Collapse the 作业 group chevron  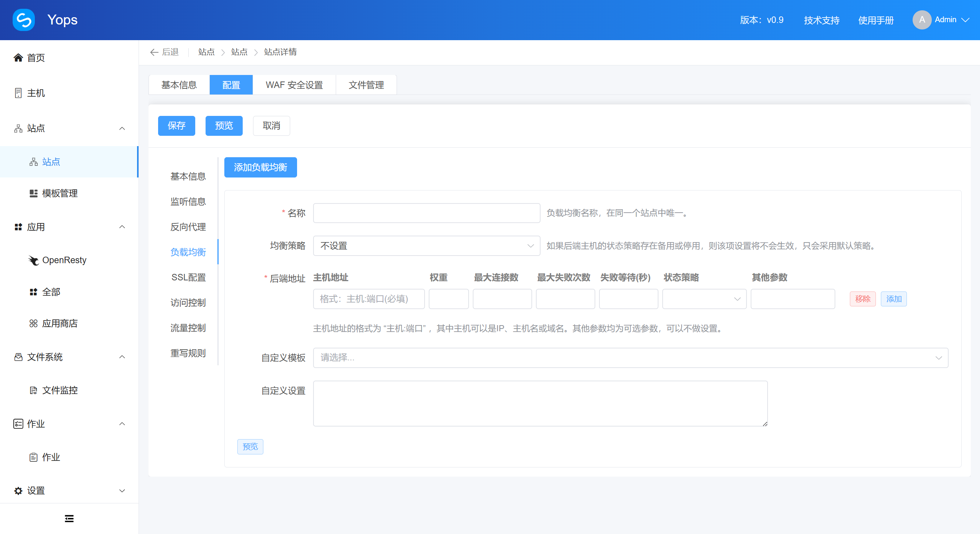click(122, 424)
